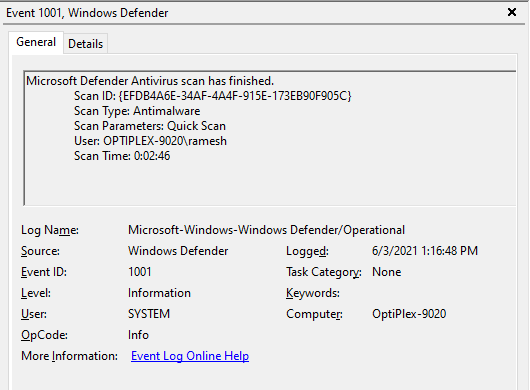The image size is (530, 390).
Task: Click the 'Logged:' label
Action: 307,251
